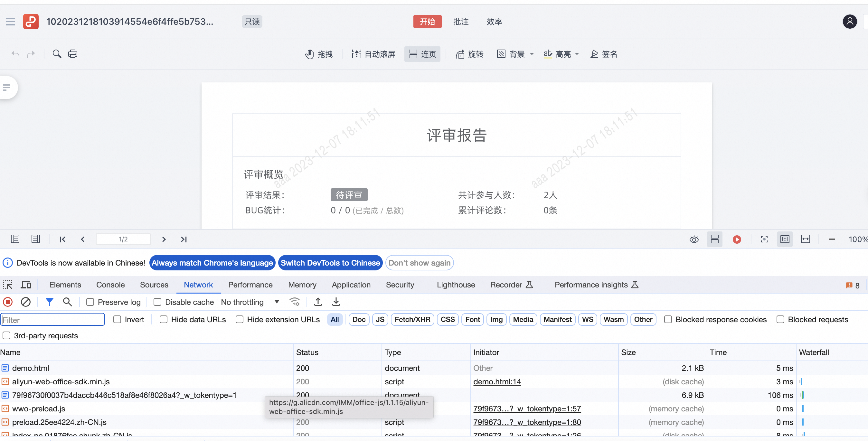Screen dimensions: 868x441
Task: Click the DevTools inspect element icon
Action: [x=8, y=285]
